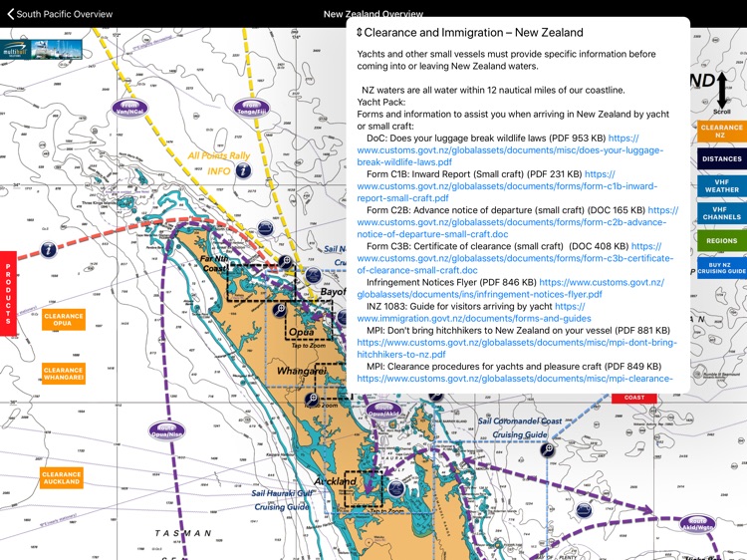Viewport: 747px width, 560px height.
Task: Open the MPI hitchhikers PDF link
Action: [x=517, y=349]
